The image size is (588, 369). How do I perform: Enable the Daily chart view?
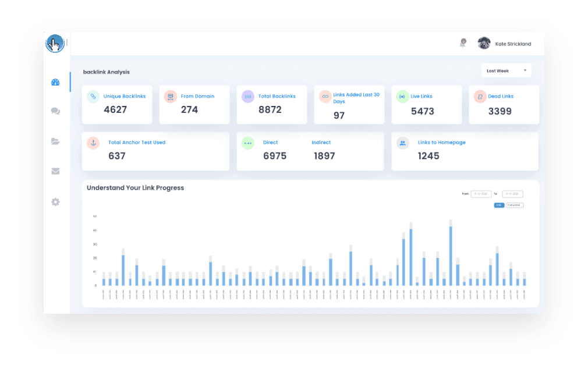(499, 205)
